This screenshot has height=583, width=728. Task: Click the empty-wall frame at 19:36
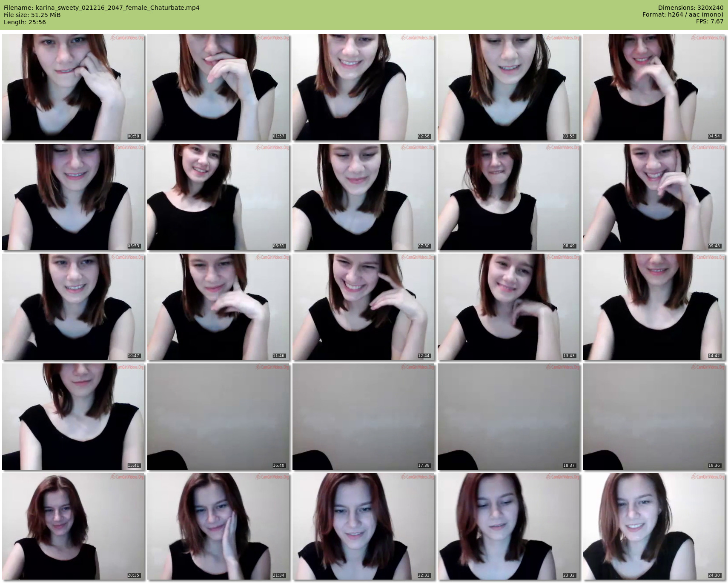pos(654,417)
